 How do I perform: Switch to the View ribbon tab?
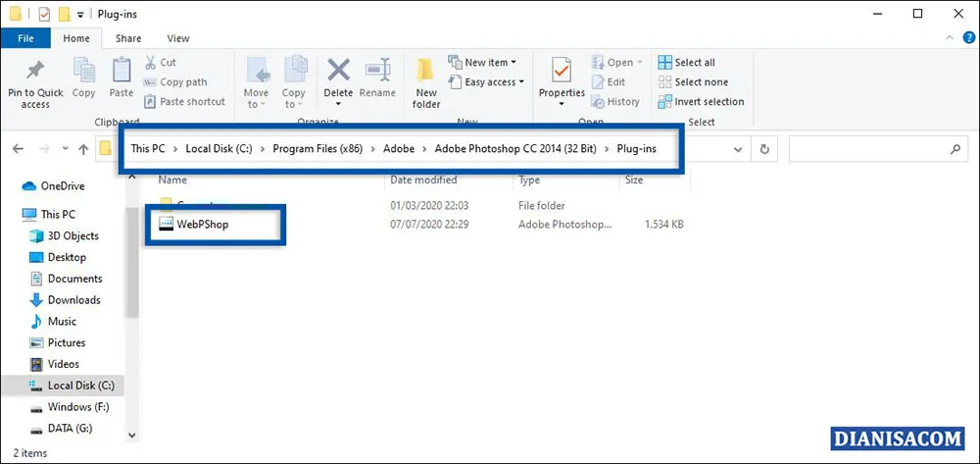point(178,38)
